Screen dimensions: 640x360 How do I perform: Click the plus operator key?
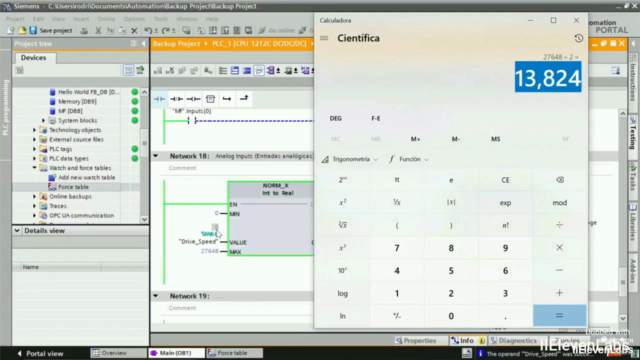pyautogui.click(x=560, y=293)
